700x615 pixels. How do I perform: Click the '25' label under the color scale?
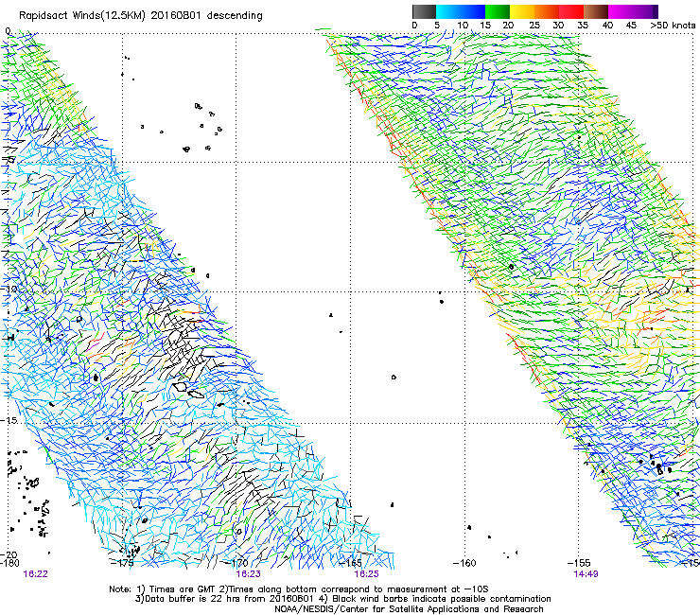pyautogui.click(x=534, y=26)
